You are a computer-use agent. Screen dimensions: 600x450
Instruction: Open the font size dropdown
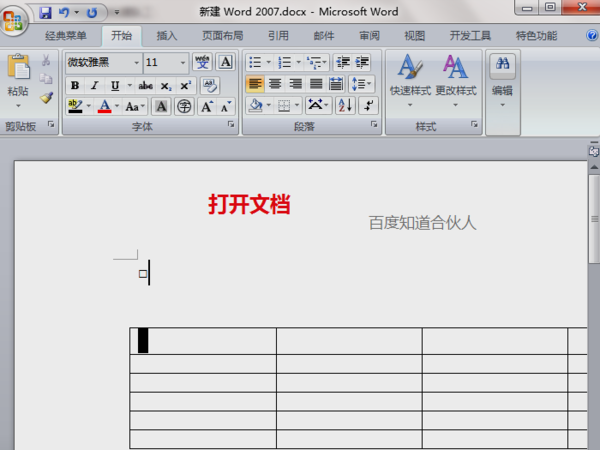pyautogui.click(x=183, y=62)
